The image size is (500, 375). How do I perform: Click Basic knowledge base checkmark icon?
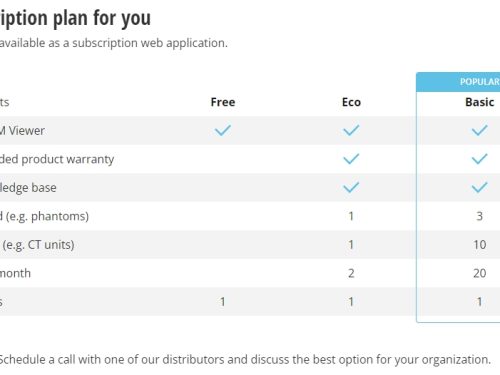479,187
